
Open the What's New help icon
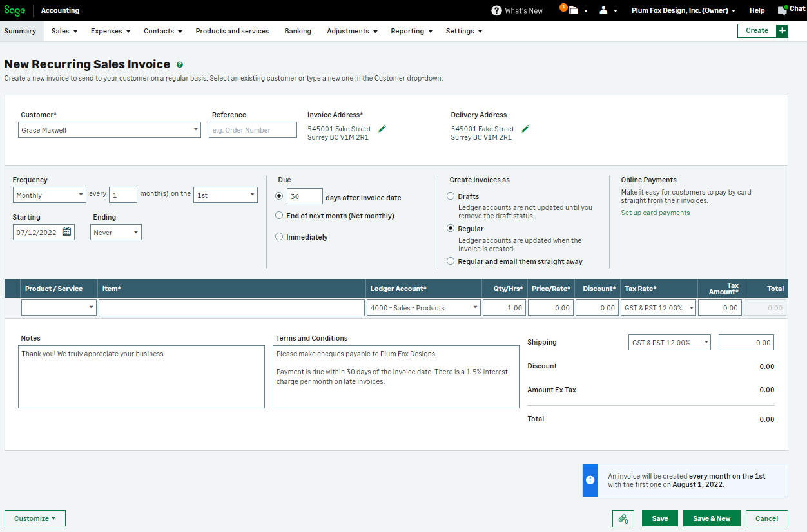(x=496, y=10)
